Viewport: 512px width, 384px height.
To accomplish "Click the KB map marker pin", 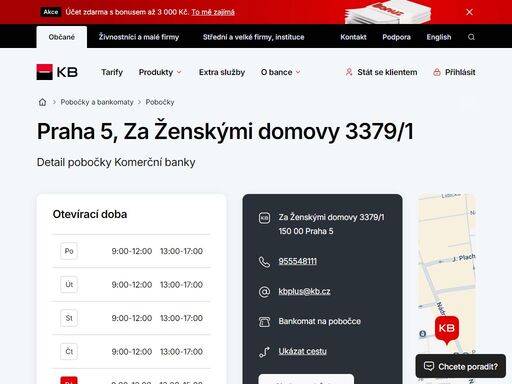I will pyautogui.click(x=447, y=330).
